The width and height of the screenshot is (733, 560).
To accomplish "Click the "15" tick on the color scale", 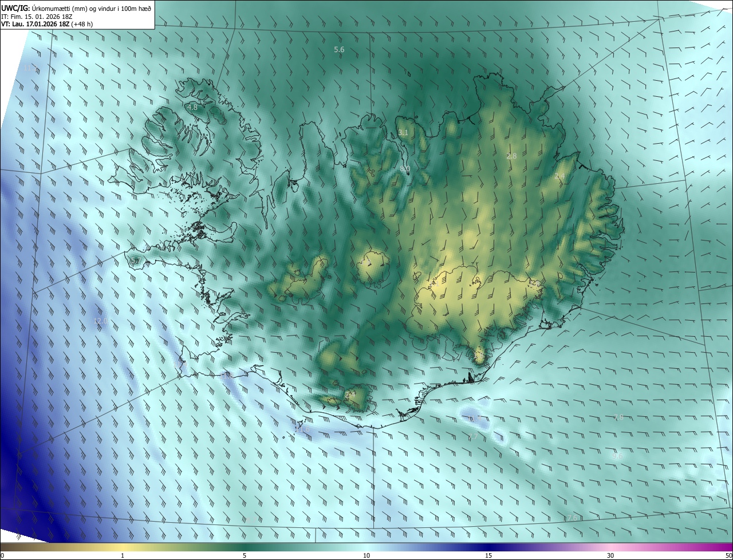I will 488,555.
